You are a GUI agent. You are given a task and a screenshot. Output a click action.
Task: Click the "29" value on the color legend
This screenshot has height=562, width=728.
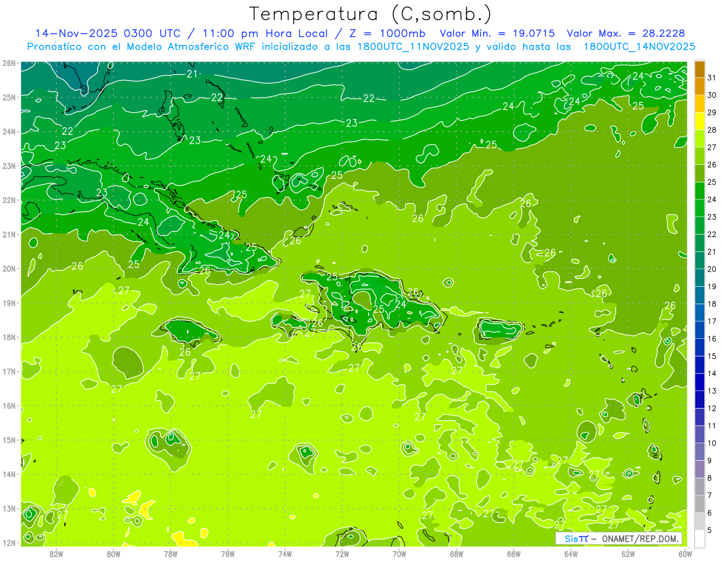pos(712,112)
